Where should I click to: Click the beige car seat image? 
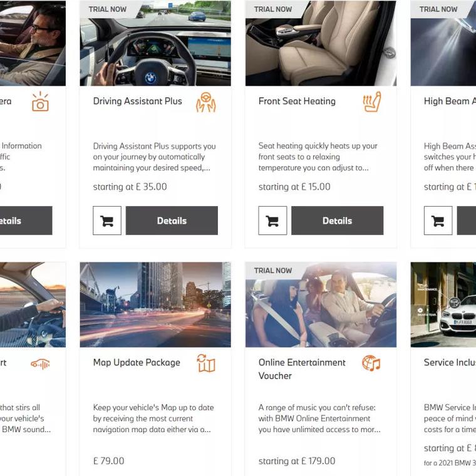(x=321, y=43)
